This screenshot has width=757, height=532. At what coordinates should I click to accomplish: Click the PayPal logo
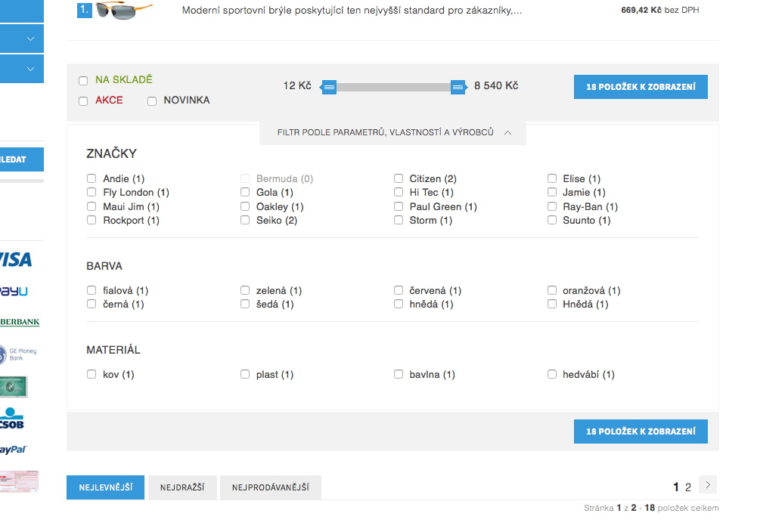[x=14, y=450]
